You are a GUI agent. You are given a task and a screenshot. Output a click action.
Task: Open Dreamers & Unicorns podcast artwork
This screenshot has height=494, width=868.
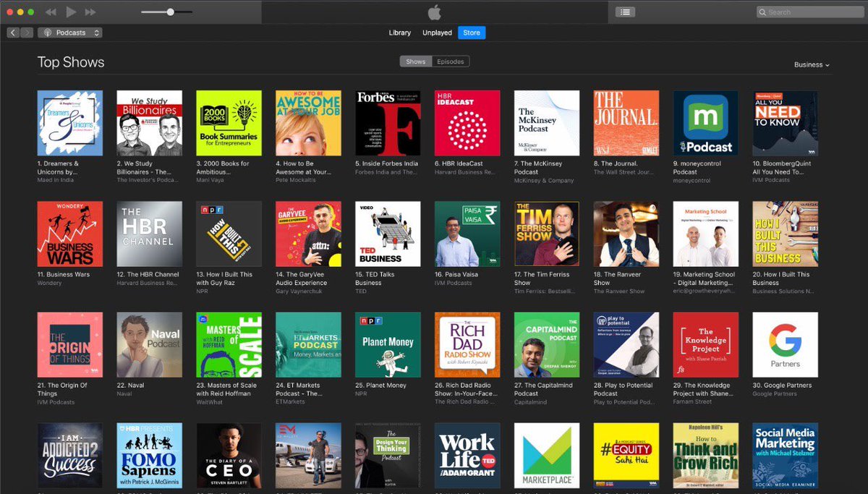tap(70, 123)
